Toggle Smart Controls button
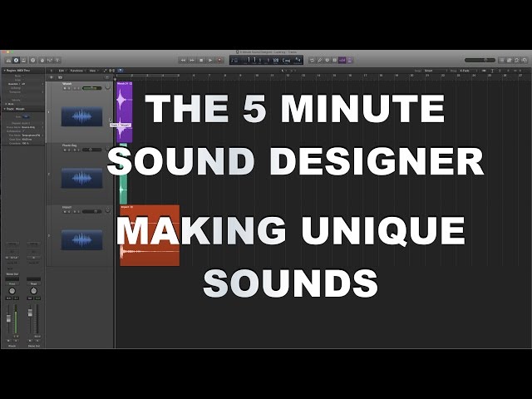Image resolution: width=532 pixels, height=399 pixels. click(x=42, y=61)
